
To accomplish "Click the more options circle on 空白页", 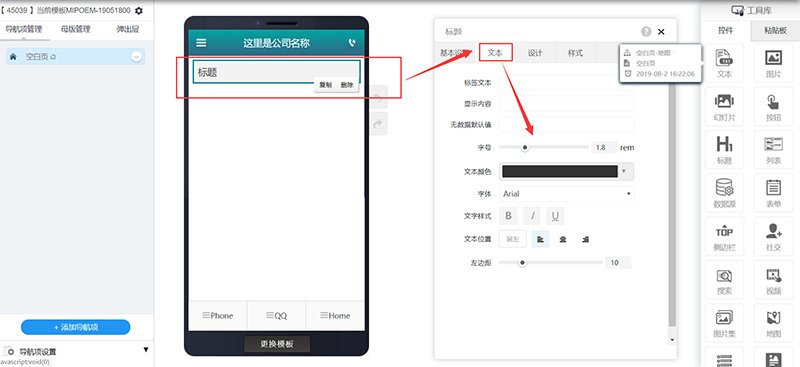I will click(x=136, y=57).
